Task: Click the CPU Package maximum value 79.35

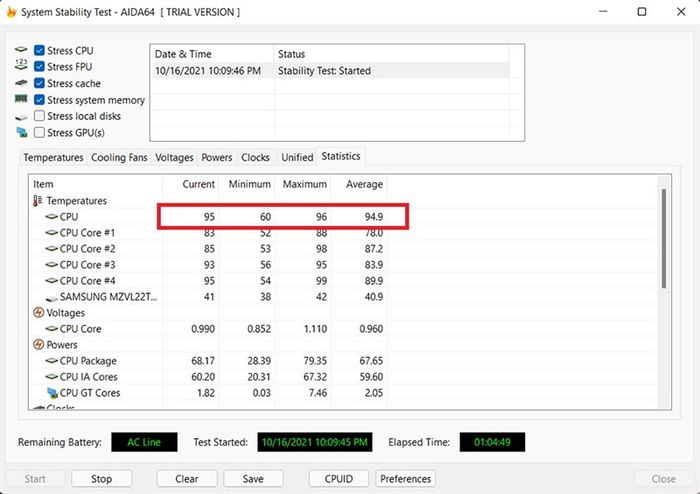Action: pos(315,361)
